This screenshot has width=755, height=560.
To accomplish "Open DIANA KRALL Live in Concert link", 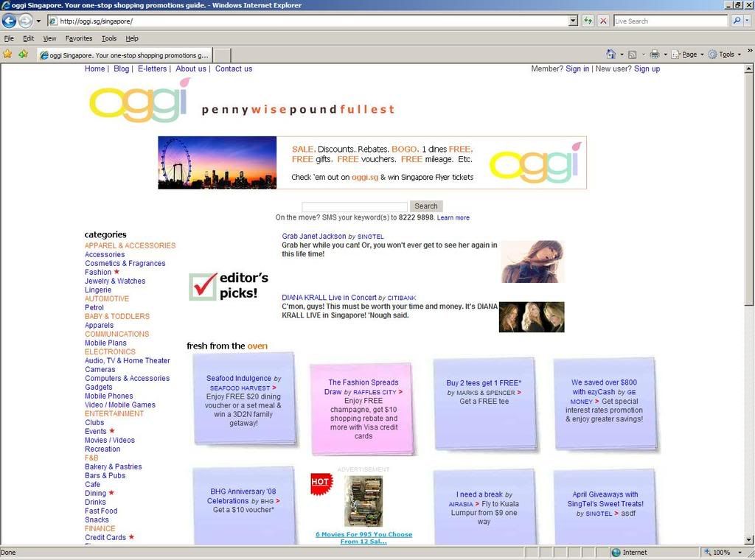I will [330, 298].
